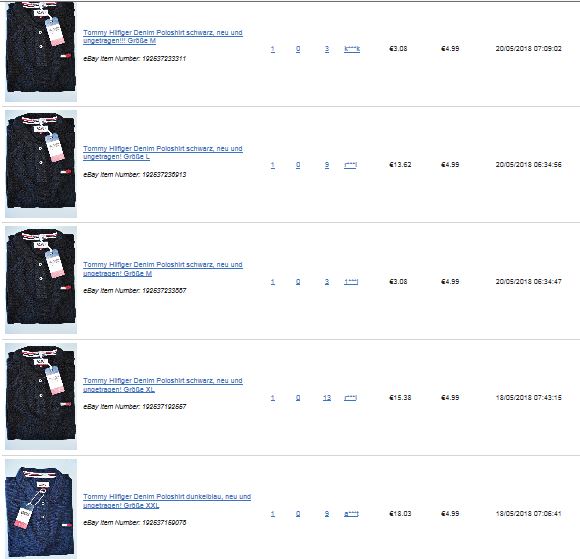Open the dark blue polo shirt thumbnail
This screenshot has width=580, height=559.
point(41,509)
